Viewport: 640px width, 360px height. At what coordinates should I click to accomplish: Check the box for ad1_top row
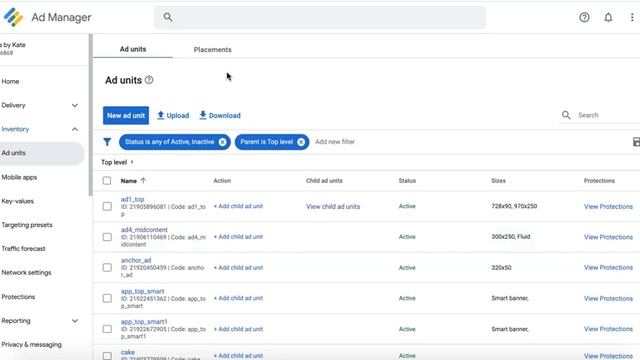point(107,206)
